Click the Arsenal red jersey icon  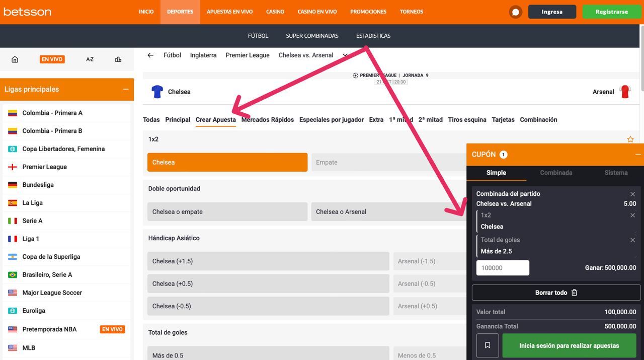click(x=625, y=92)
